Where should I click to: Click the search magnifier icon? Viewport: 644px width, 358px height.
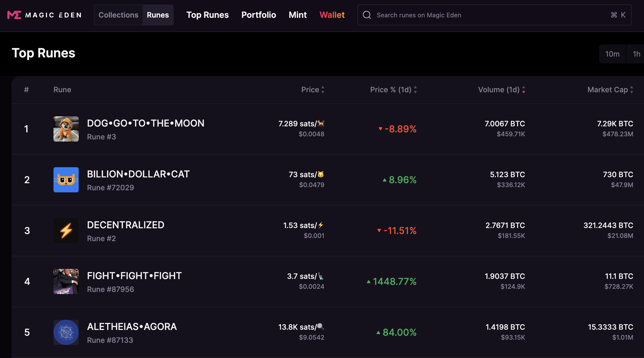[x=367, y=15]
